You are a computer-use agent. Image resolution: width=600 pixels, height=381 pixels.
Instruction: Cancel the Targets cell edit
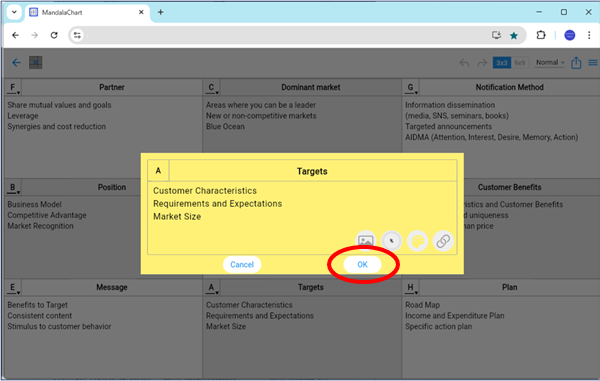[x=242, y=264]
